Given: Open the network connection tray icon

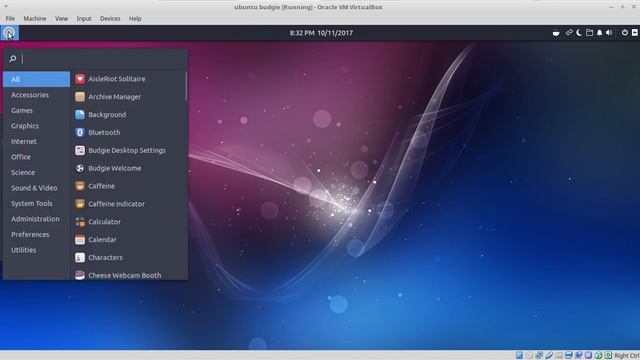Looking at the screenshot, I should point(569,33).
